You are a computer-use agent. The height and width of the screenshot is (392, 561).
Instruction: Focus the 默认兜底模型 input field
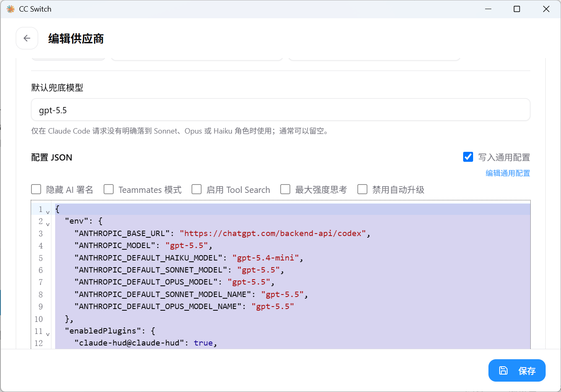tap(281, 110)
